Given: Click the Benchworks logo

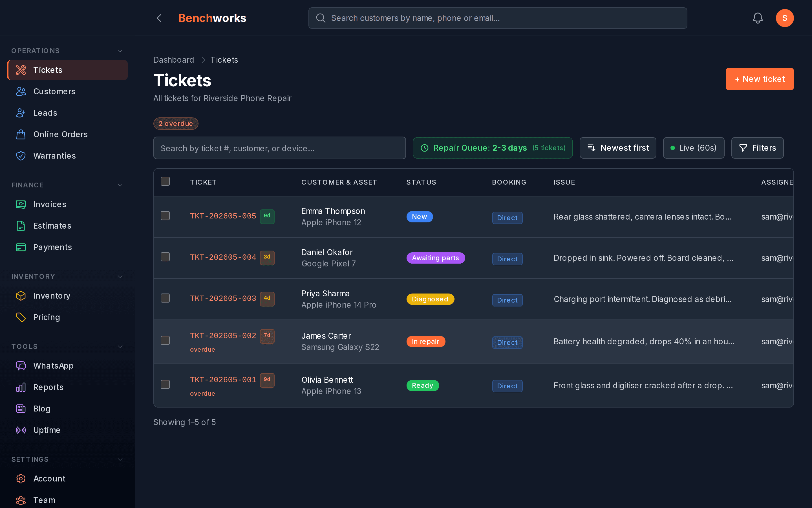Looking at the screenshot, I should click(x=212, y=18).
